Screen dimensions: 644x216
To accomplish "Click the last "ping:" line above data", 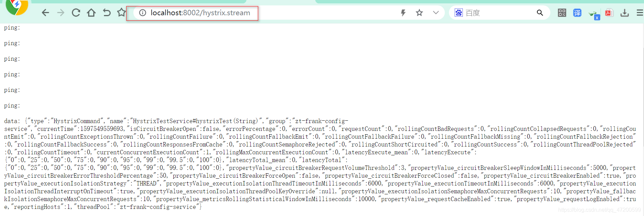I will click(x=12, y=106).
